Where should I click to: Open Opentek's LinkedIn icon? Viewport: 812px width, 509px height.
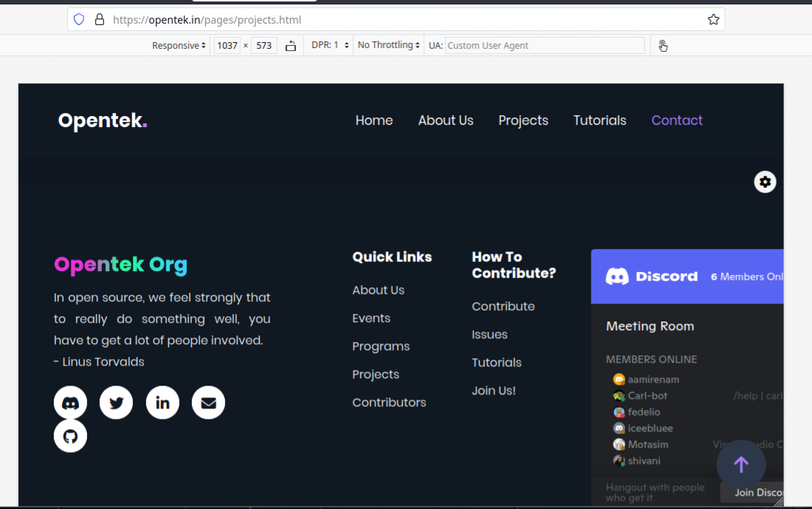click(x=162, y=402)
